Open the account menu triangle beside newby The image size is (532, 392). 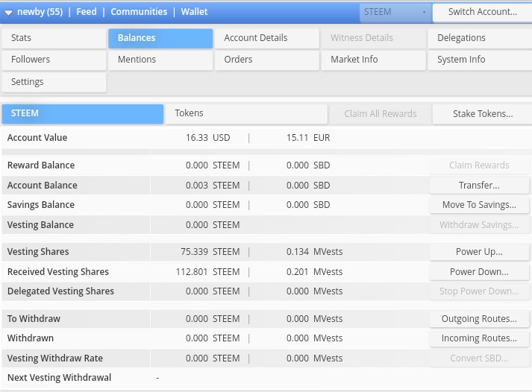[x=8, y=13]
